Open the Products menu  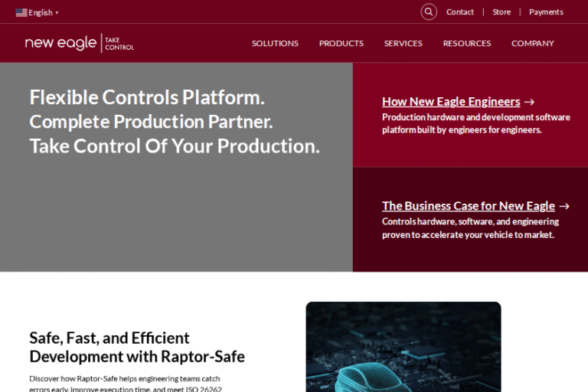341,44
